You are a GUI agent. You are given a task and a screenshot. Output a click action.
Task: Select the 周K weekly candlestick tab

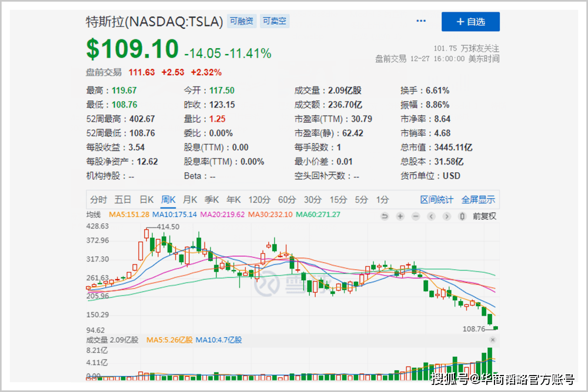pos(168,200)
